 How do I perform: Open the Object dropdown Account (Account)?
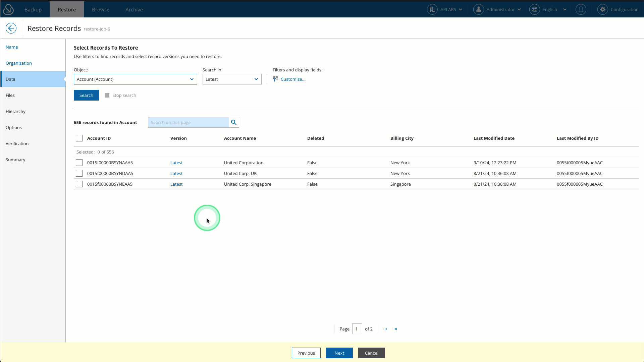[x=136, y=79]
